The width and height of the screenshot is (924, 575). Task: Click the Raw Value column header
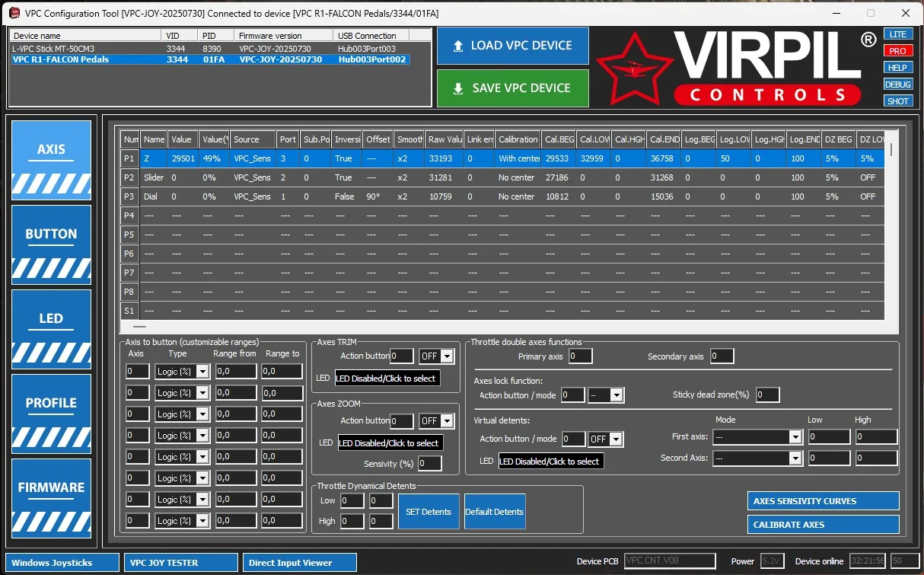pyautogui.click(x=444, y=139)
